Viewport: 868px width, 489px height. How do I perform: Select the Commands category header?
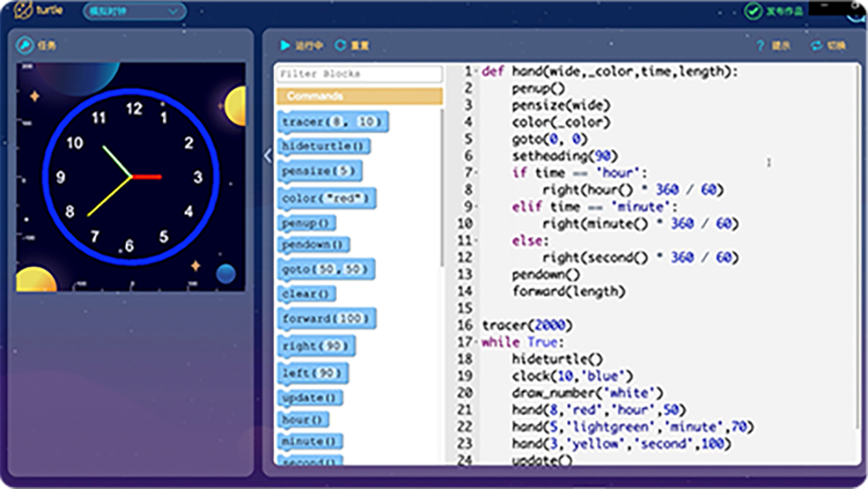point(358,96)
